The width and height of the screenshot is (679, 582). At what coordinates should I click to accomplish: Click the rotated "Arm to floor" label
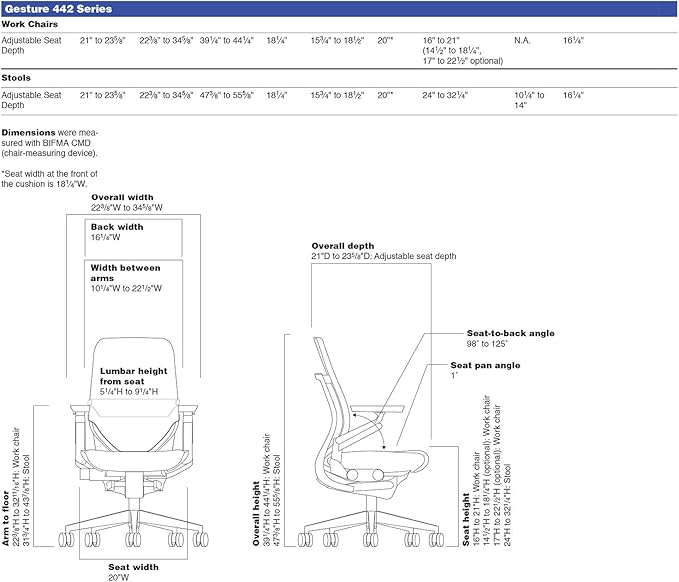6,518
